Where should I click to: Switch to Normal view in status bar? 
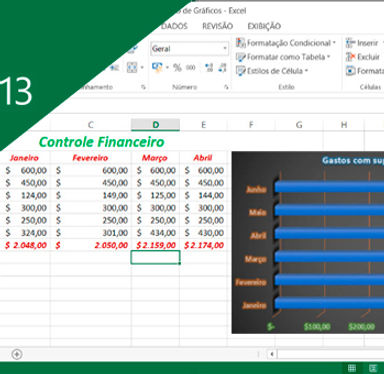(x=352, y=368)
